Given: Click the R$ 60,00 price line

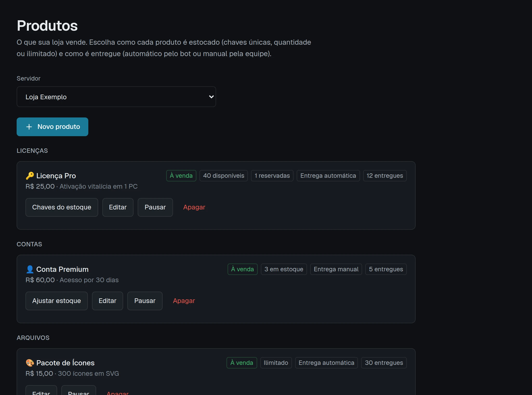Looking at the screenshot, I should click(72, 280).
